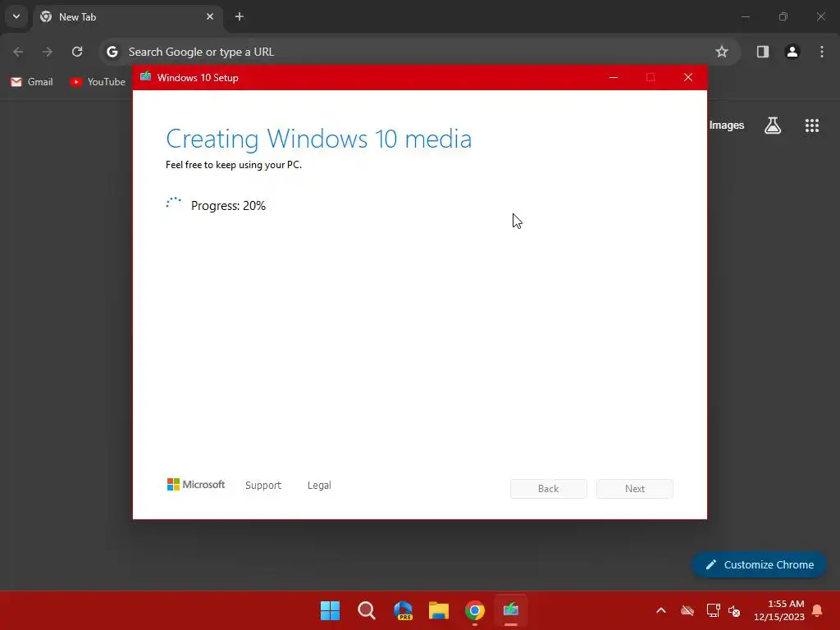Image resolution: width=840 pixels, height=630 pixels.
Task: Add a new Chrome tab
Action: tap(240, 16)
